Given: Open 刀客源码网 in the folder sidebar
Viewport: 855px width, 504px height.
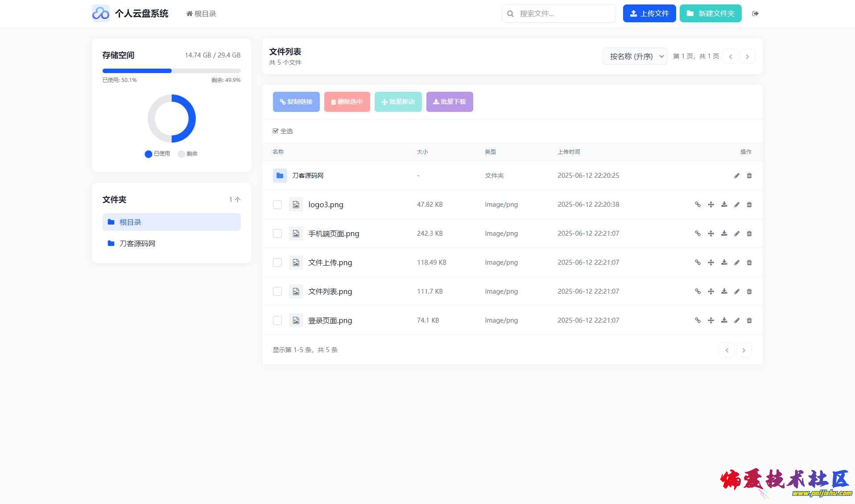Looking at the screenshot, I should [x=137, y=243].
